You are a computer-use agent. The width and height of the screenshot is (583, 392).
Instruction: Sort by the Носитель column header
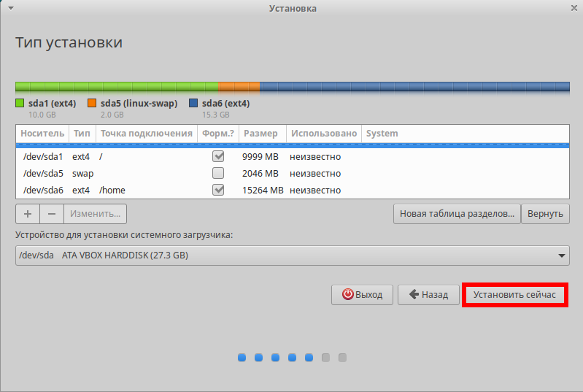(42, 134)
